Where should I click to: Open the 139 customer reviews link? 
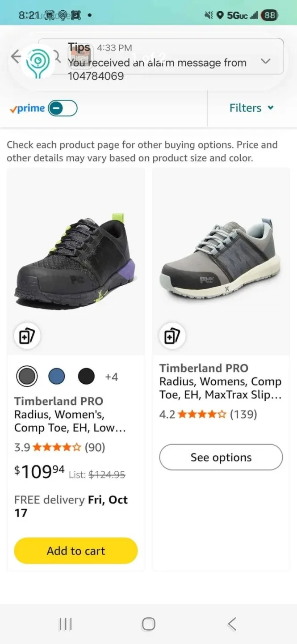pyautogui.click(x=245, y=414)
